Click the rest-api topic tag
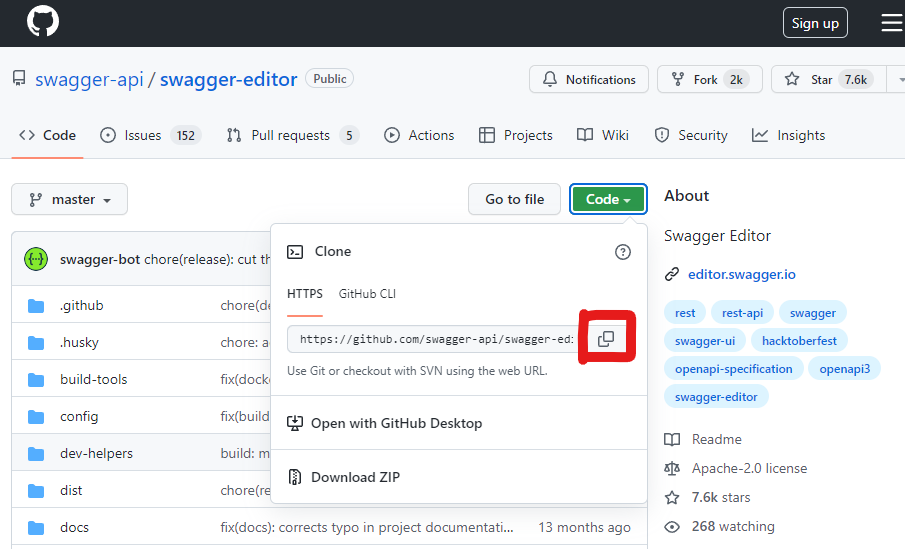This screenshot has width=905, height=549. coord(742,313)
